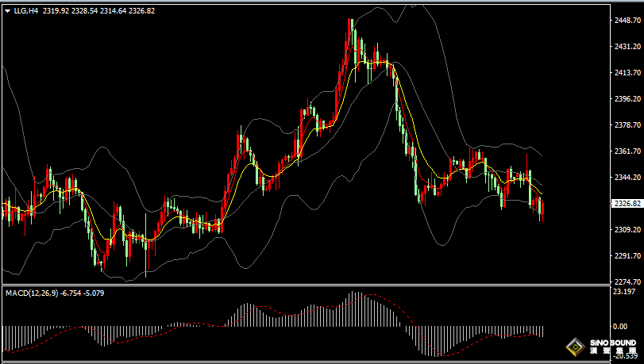Click the 2448.70 price axis label
644x364 pixels.
[627, 21]
